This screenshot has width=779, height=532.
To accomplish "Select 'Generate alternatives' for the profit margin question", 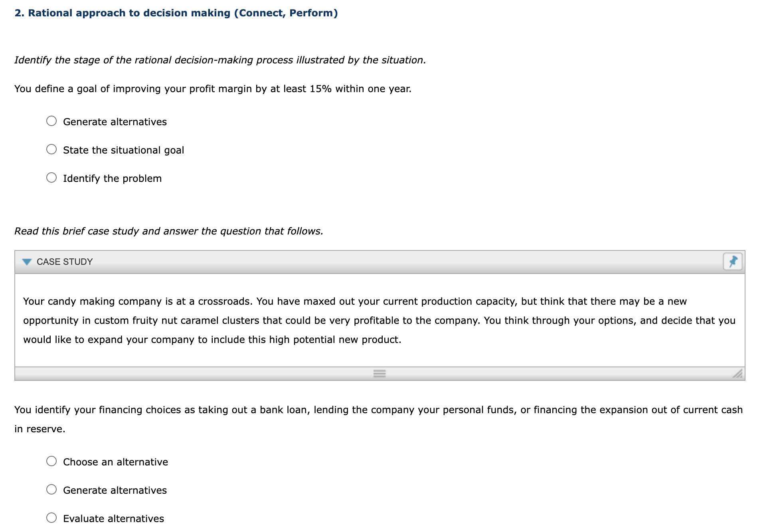I will click(x=51, y=121).
